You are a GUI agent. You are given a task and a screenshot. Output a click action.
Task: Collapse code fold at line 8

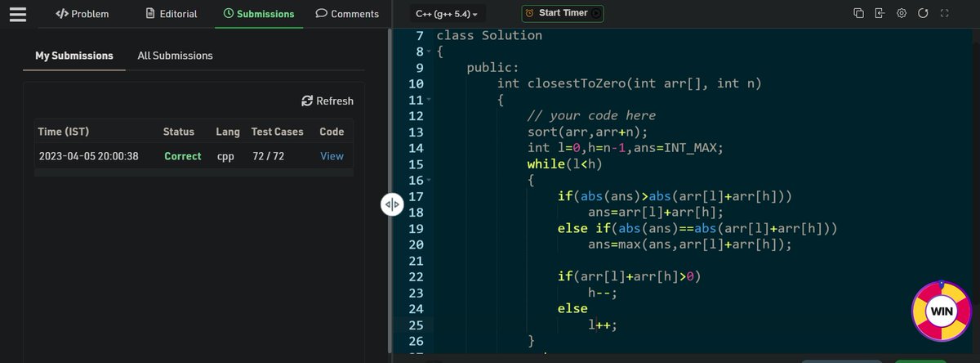click(x=428, y=52)
